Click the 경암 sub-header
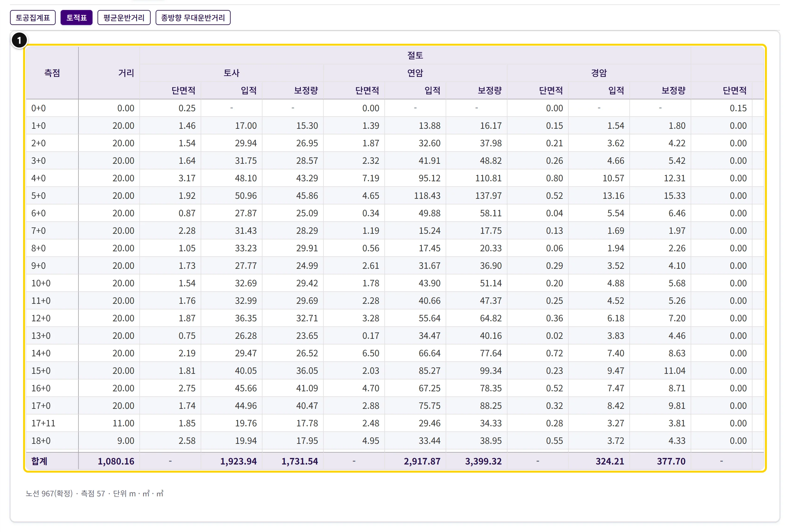 599,73
